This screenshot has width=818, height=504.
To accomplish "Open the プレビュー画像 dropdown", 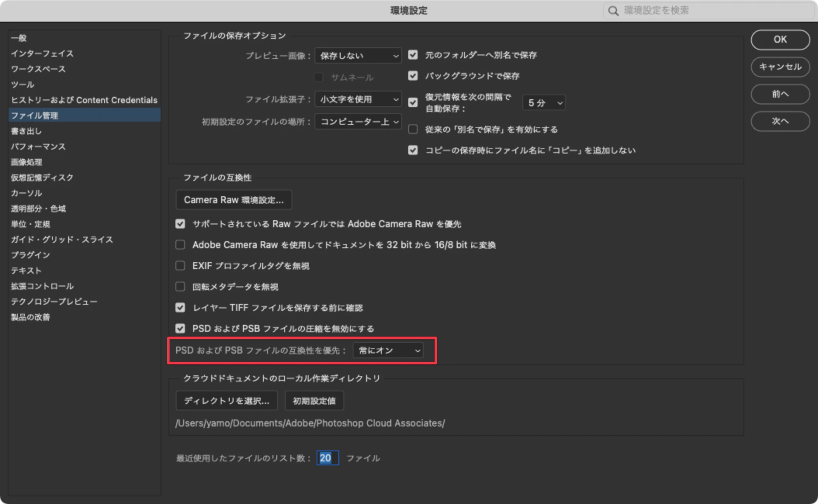I will pyautogui.click(x=358, y=56).
